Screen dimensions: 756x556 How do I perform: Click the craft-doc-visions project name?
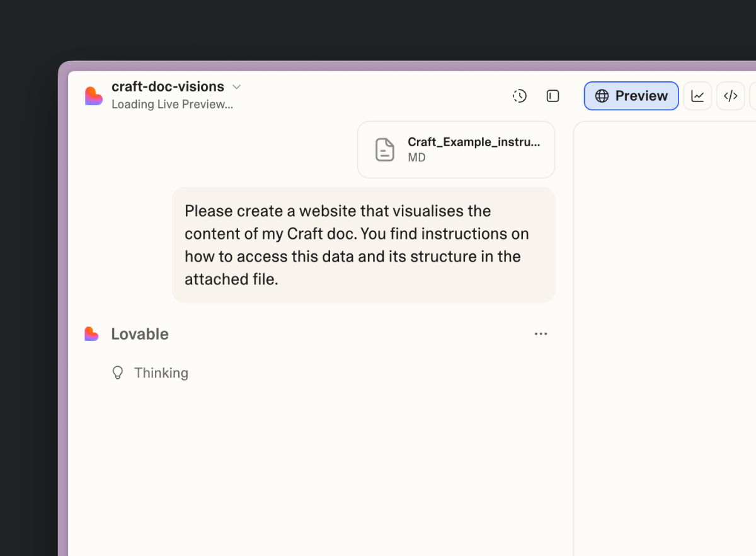(x=168, y=87)
